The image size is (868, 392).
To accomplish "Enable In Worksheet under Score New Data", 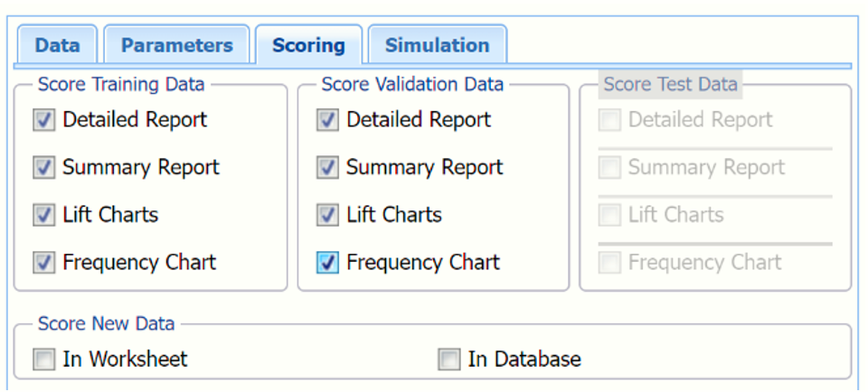I will [x=43, y=359].
